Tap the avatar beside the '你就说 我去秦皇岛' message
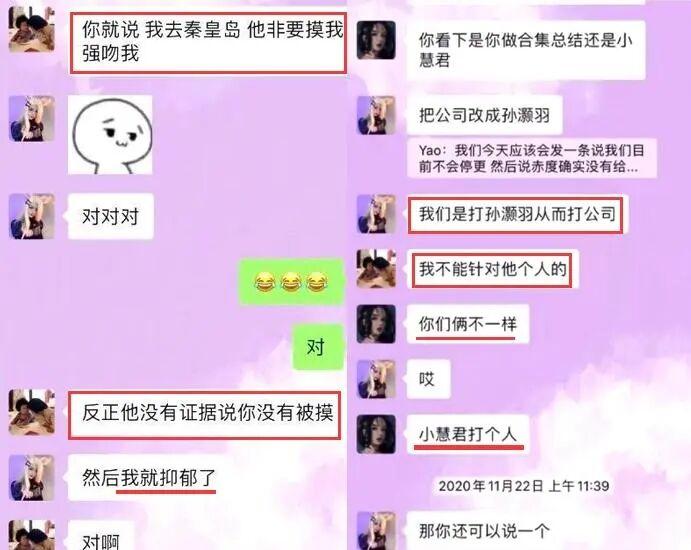The image size is (691, 550). pos(32,30)
